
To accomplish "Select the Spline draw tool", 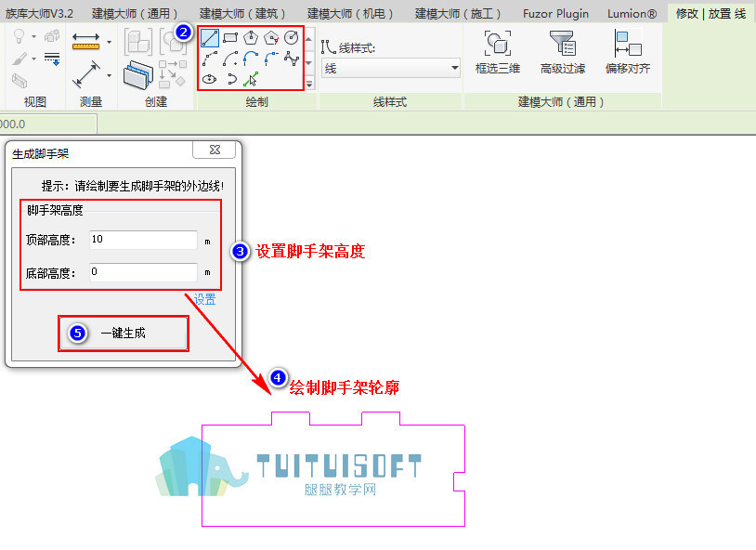I will (x=292, y=59).
